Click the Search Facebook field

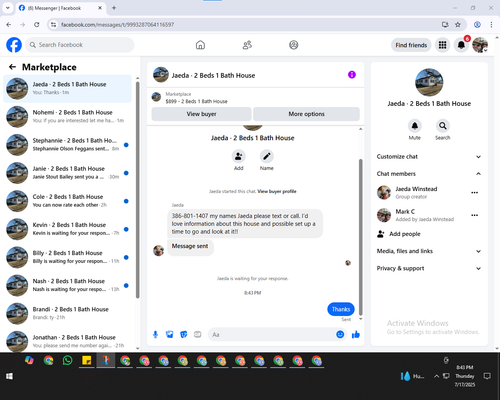(80, 45)
